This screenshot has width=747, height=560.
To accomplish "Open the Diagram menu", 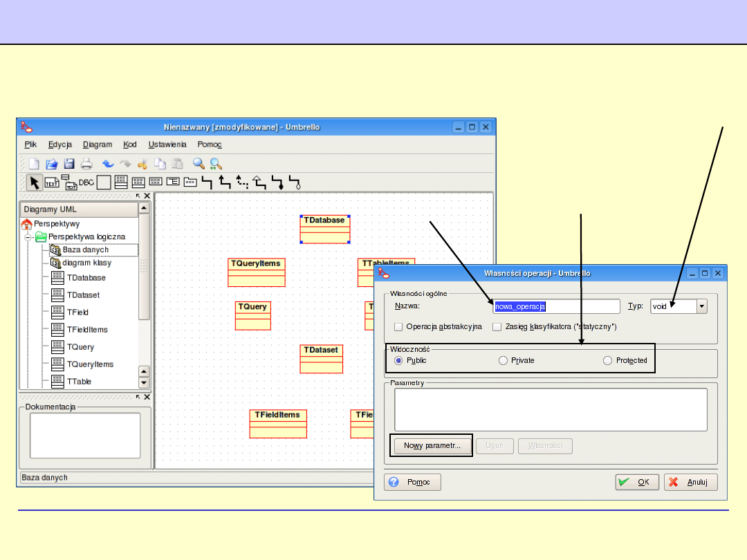I will point(98,144).
